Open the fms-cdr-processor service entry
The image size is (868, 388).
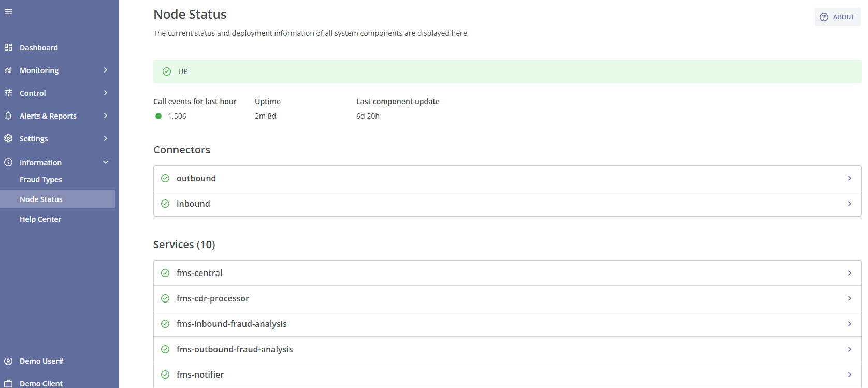tap(213, 298)
